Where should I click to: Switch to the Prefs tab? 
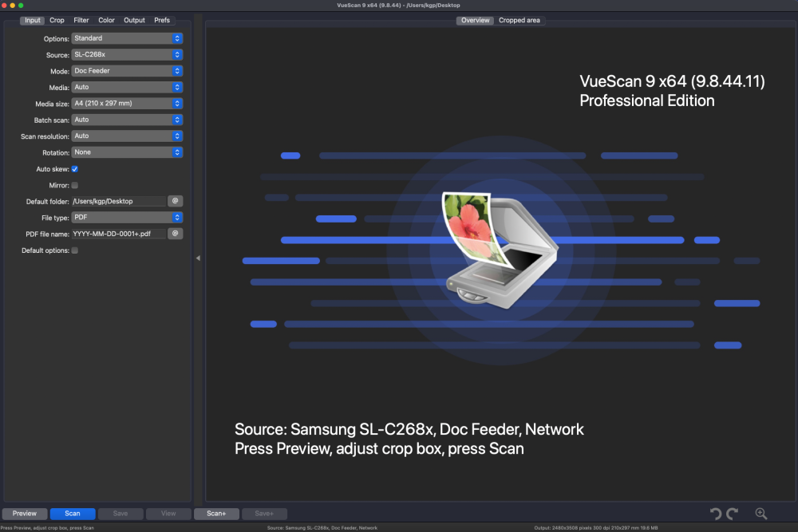tap(162, 21)
